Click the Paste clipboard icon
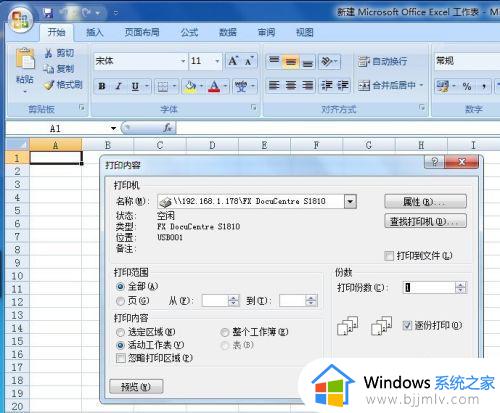Viewport: 500px width, 413px height. click(x=25, y=60)
